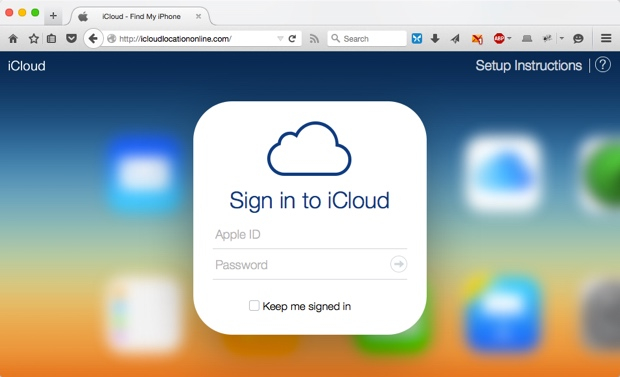
Task: Open the Firefox hamburger menu
Action: (606, 38)
